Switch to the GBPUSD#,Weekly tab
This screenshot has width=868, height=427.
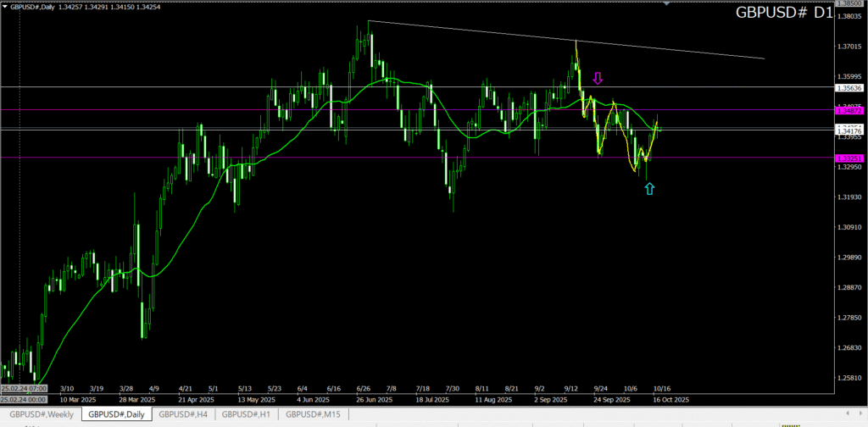tap(39, 414)
